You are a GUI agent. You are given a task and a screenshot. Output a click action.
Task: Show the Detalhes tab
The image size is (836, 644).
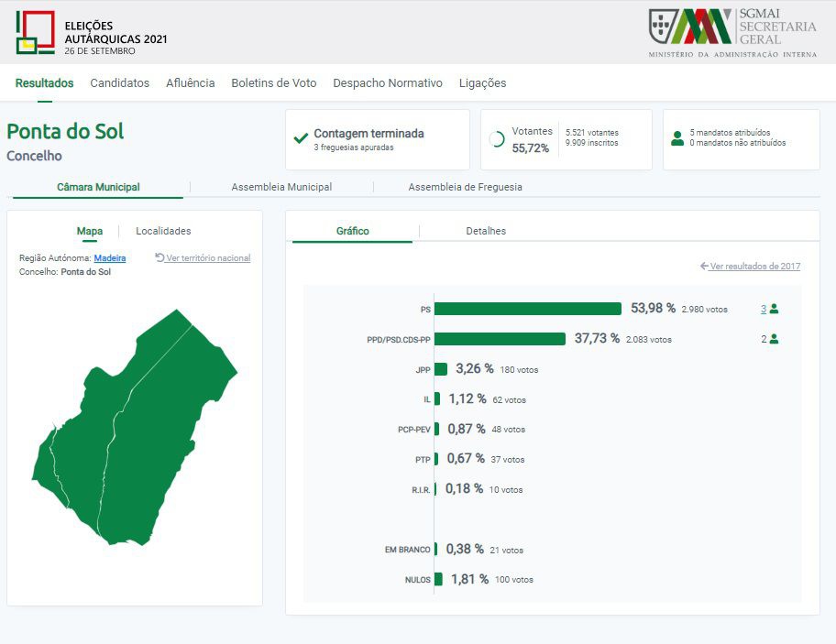(486, 231)
